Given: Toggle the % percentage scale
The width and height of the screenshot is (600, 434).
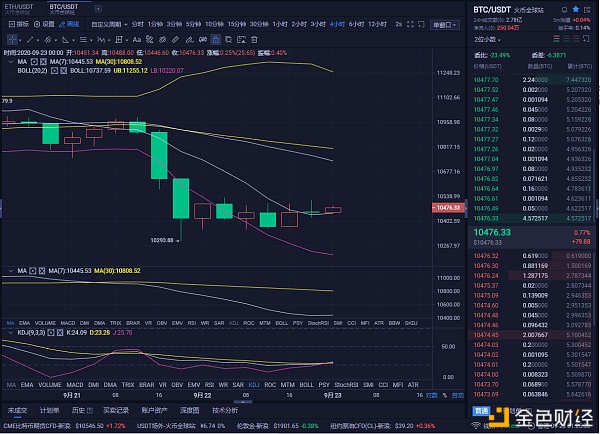Looking at the screenshot, I should point(445,395).
